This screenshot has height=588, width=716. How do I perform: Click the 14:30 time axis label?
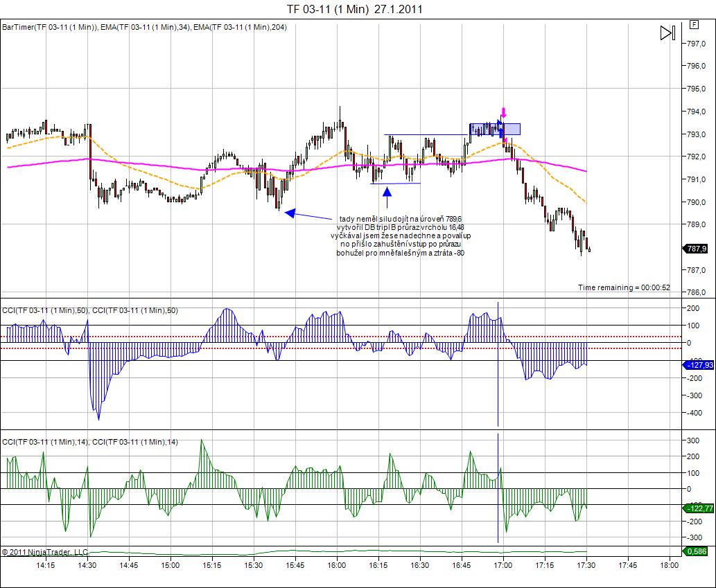87,565
